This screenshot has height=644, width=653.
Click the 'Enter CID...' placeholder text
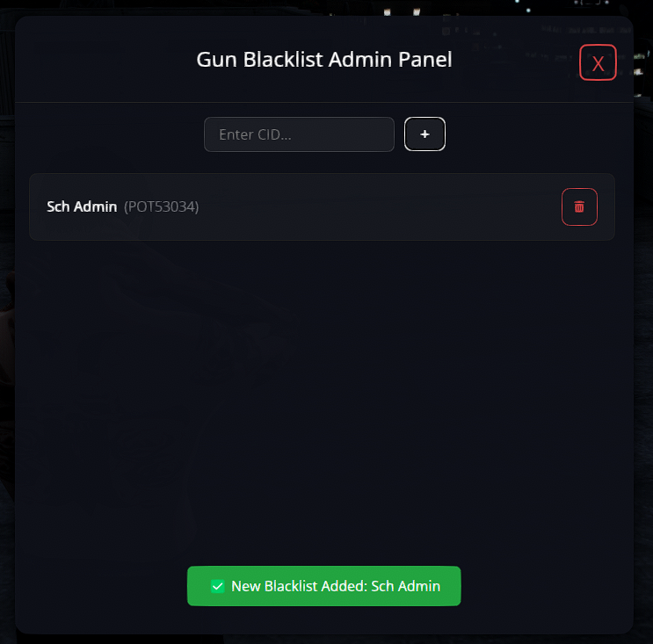(255, 134)
